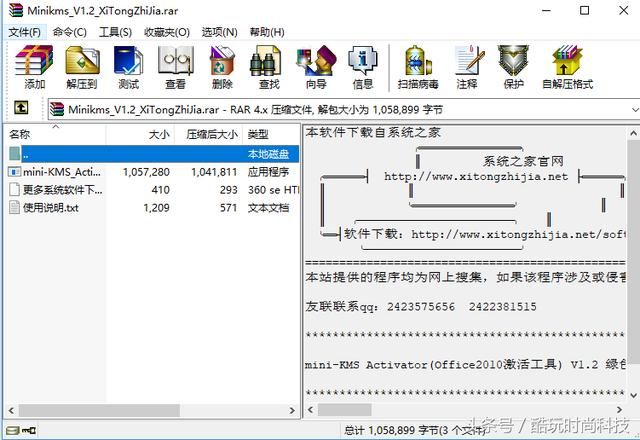640x440 pixels.
Task: Select the mini-KMS_Acti... file row
Action: [153, 172]
